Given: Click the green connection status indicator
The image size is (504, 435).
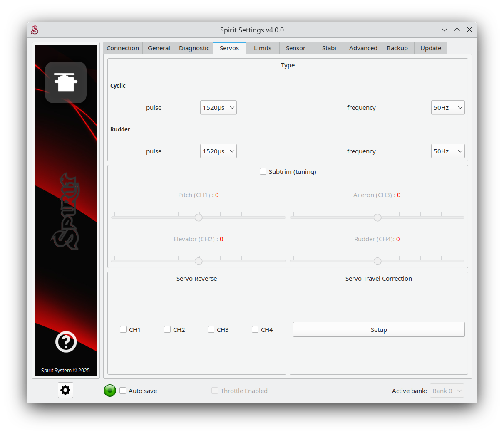Looking at the screenshot, I should coord(110,391).
